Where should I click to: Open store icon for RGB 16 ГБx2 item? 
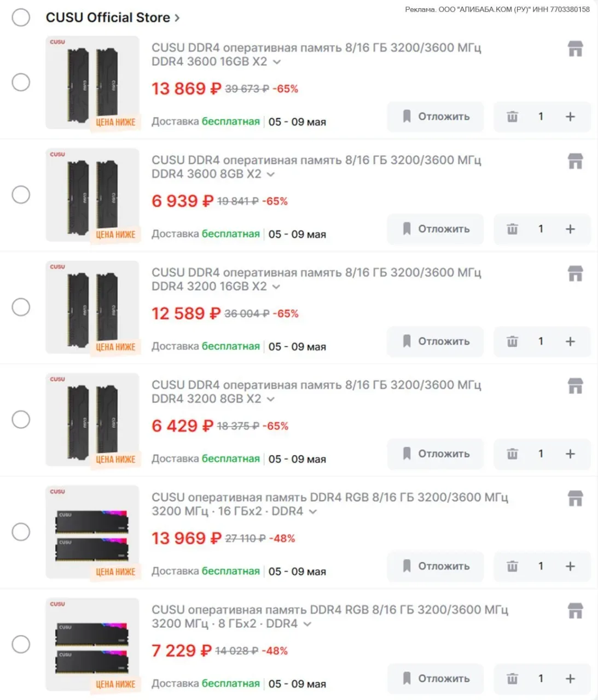pos(575,498)
